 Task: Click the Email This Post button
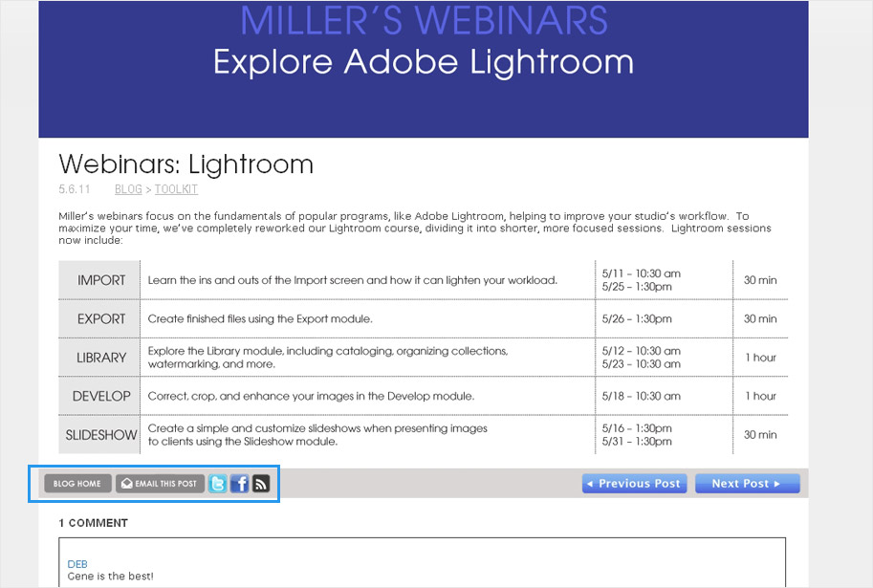click(x=161, y=484)
